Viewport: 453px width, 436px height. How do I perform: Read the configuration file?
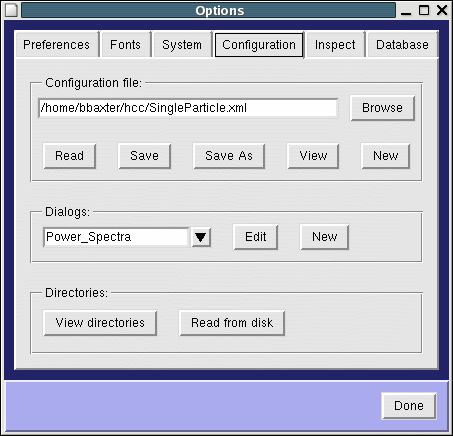[x=69, y=156]
